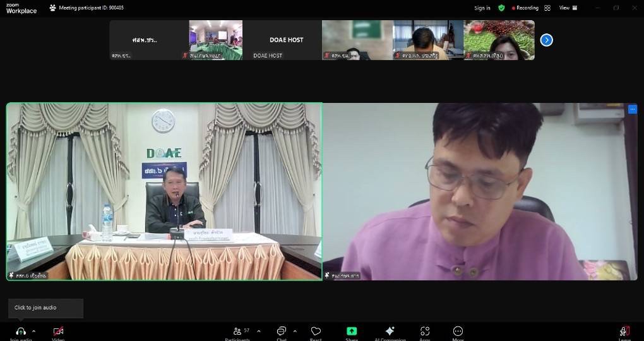Image resolution: width=644 pixels, height=341 pixels.
Task: Click the Sign in link
Action: 482,8
